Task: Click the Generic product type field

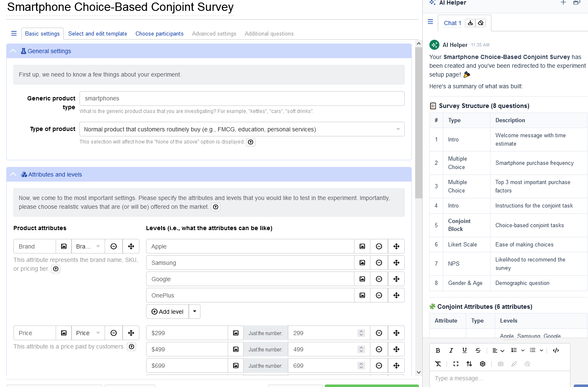Action: click(x=242, y=99)
